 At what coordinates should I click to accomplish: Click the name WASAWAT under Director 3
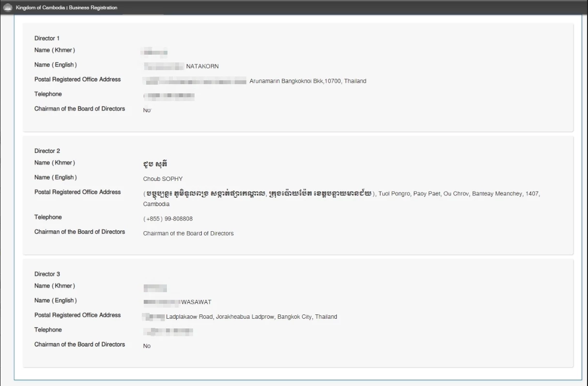point(196,302)
